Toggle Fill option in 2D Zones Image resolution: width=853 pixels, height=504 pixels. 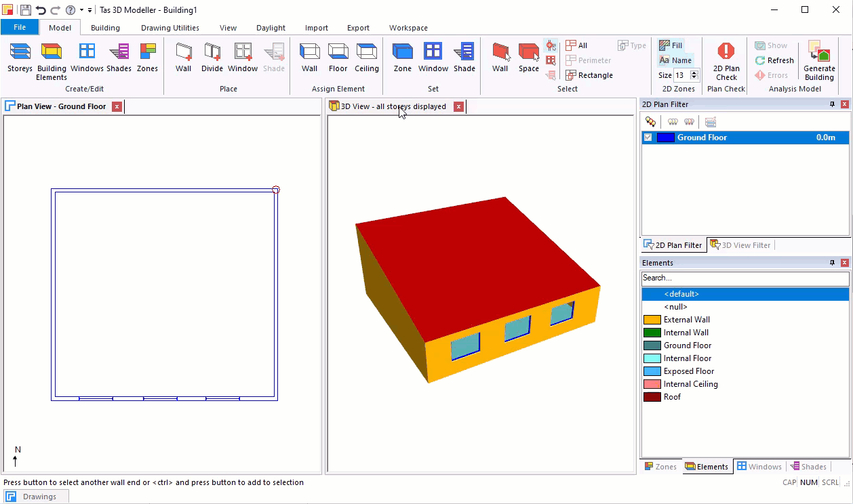point(671,45)
